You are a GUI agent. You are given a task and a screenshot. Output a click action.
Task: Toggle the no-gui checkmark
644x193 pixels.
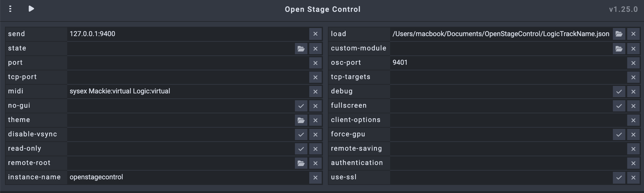point(301,106)
